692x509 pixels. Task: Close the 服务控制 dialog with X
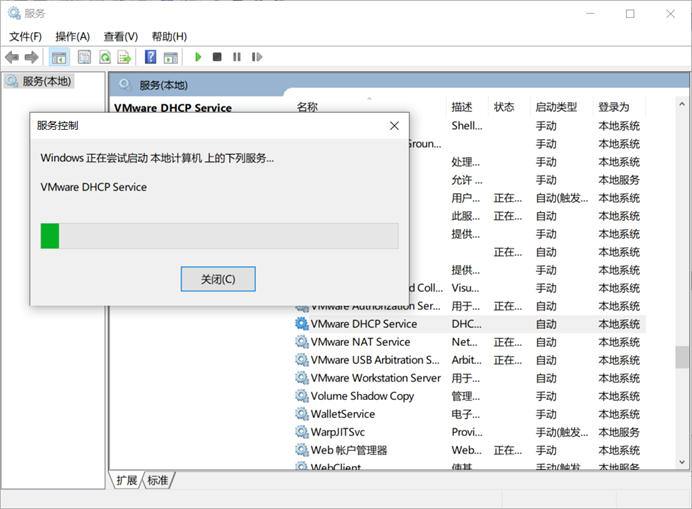[394, 126]
